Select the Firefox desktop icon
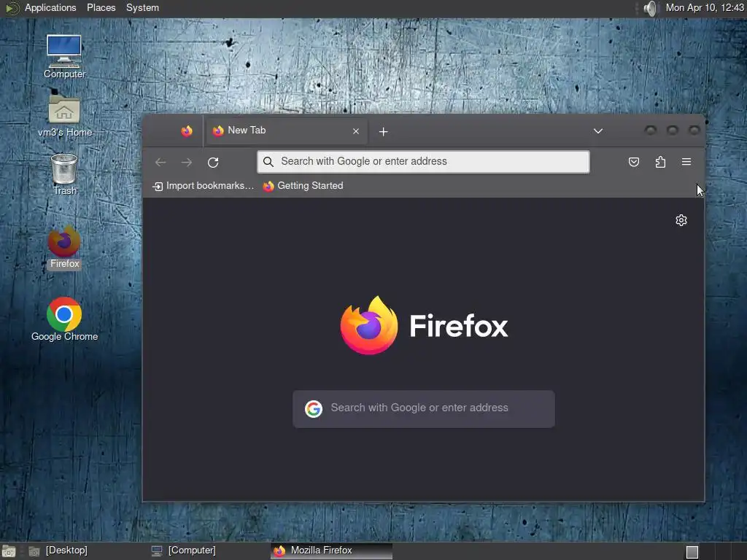 click(x=64, y=248)
